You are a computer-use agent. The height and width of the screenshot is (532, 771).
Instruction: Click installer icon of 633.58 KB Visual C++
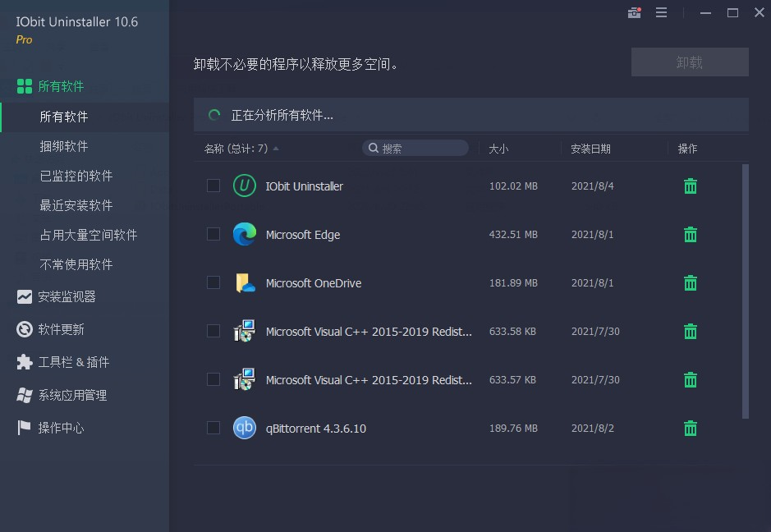click(245, 331)
